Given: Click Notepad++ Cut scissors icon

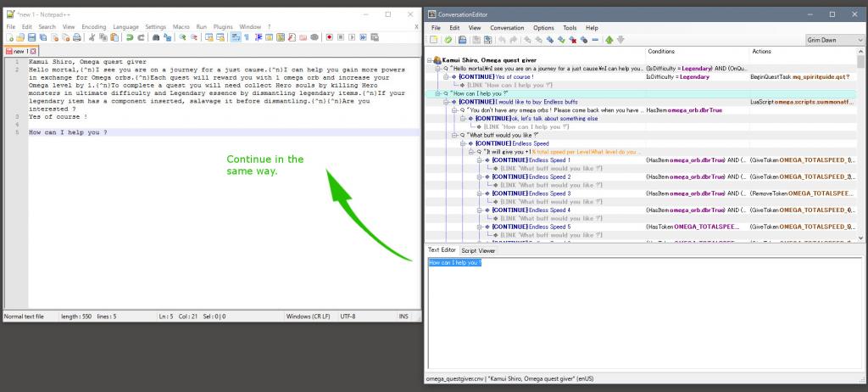Looking at the screenshot, I should coord(92,37).
